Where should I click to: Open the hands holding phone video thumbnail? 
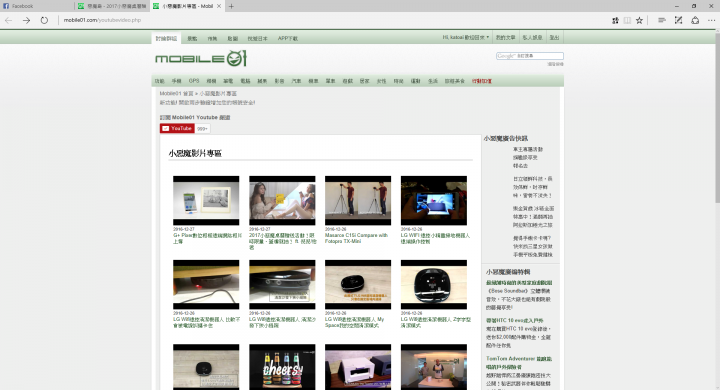click(x=434, y=201)
